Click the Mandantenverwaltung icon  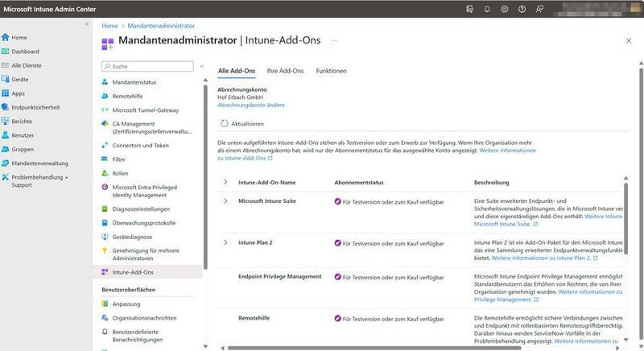(6, 163)
